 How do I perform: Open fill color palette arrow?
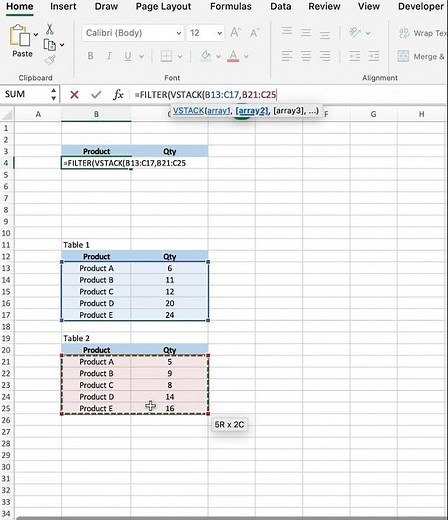click(x=218, y=57)
